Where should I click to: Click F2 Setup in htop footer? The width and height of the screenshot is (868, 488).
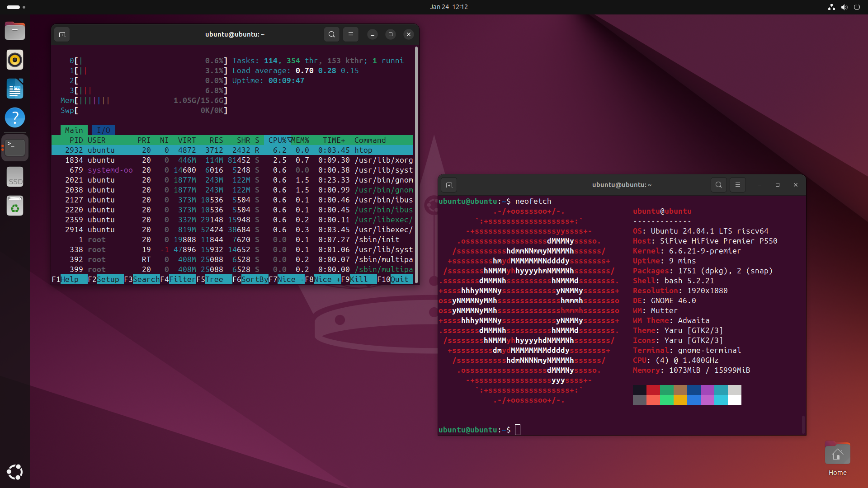[106, 279]
